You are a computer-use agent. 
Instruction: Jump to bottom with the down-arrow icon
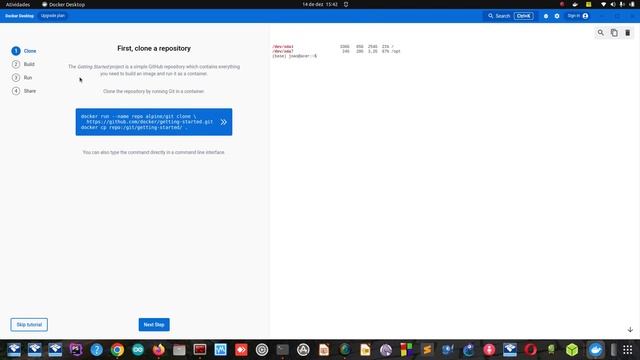tap(630, 329)
